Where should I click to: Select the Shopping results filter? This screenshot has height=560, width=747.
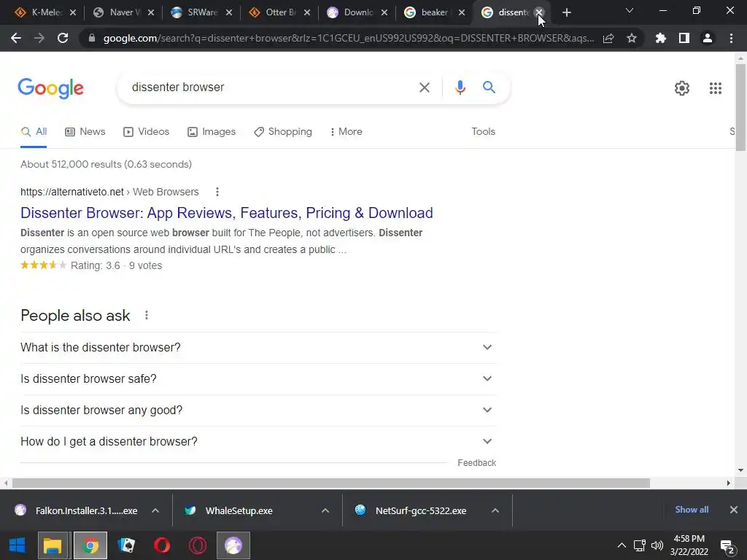click(x=283, y=132)
